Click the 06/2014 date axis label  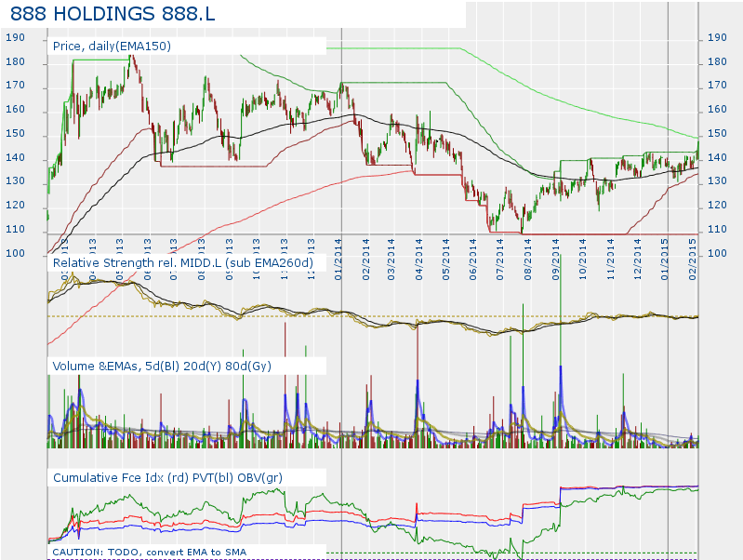click(x=472, y=260)
